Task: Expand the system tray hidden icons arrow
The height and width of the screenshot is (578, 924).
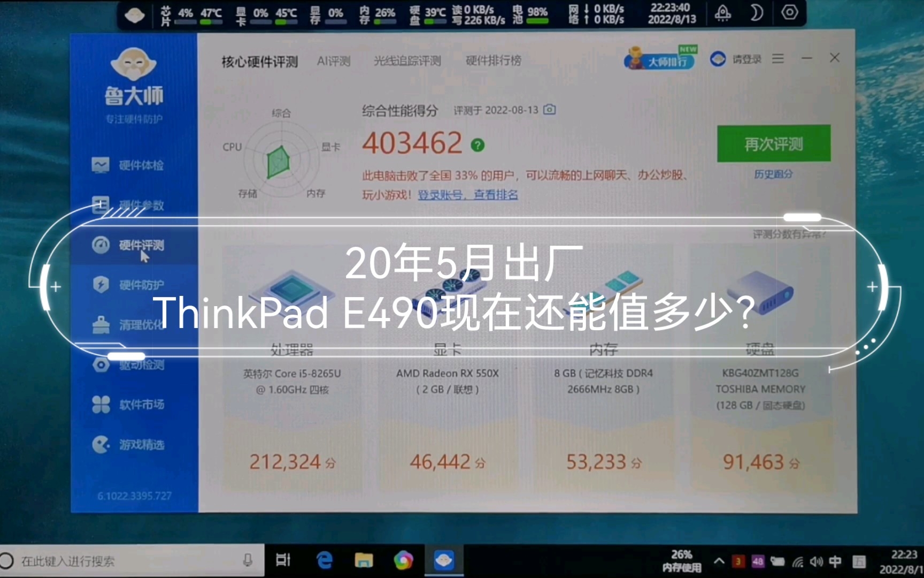Action: [719, 561]
